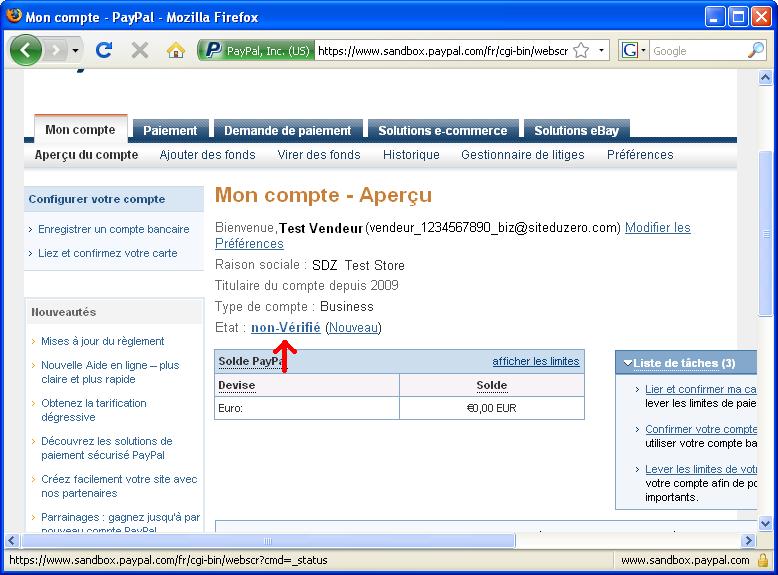Open the Google search engine selector
The width and height of the screenshot is (778, 575).
[634, 51]
